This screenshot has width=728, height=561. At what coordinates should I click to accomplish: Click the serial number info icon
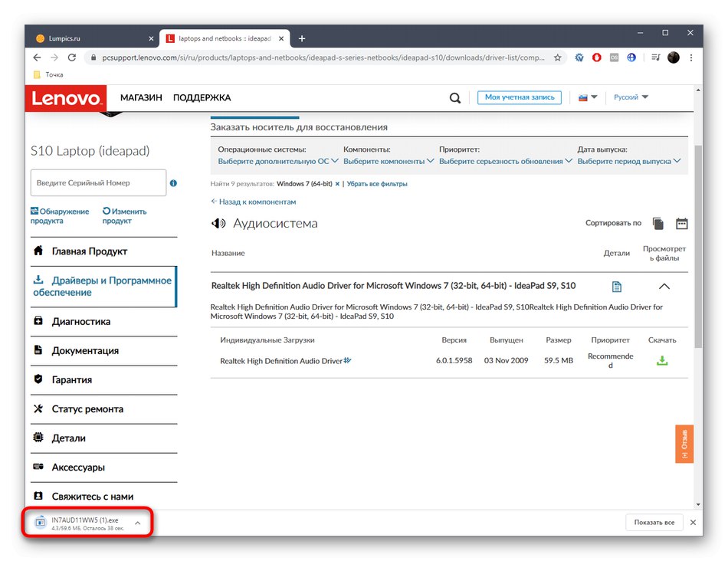pyautogui.click(x=173, y=183)
